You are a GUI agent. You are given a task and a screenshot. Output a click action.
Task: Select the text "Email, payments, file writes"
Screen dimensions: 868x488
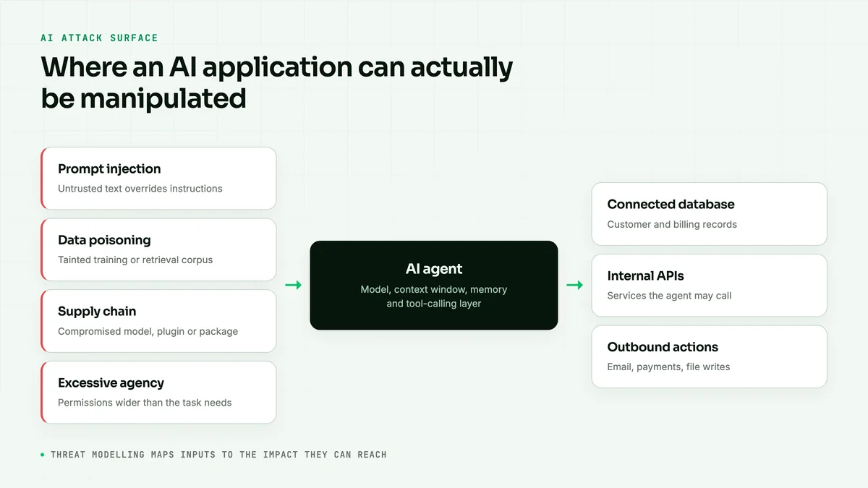(668, 367)
